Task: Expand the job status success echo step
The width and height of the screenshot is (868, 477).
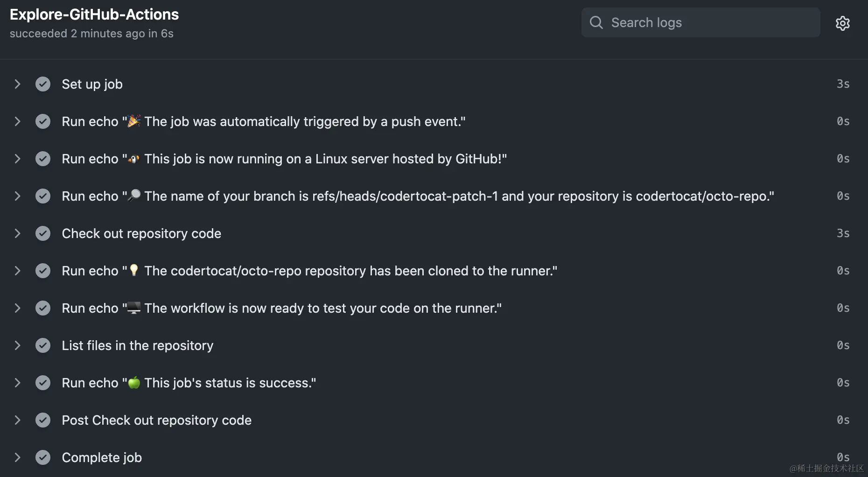Action: [17, 383]
